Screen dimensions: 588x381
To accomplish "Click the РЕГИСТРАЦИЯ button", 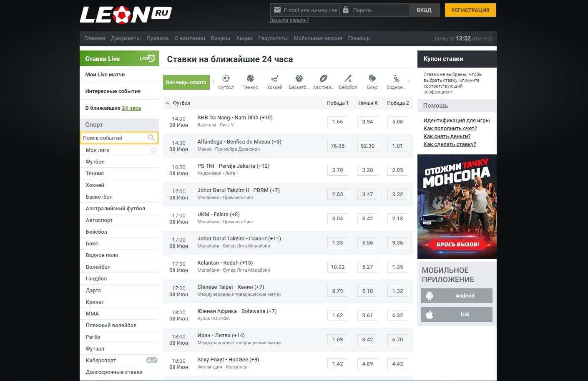I will pos(470,10).
